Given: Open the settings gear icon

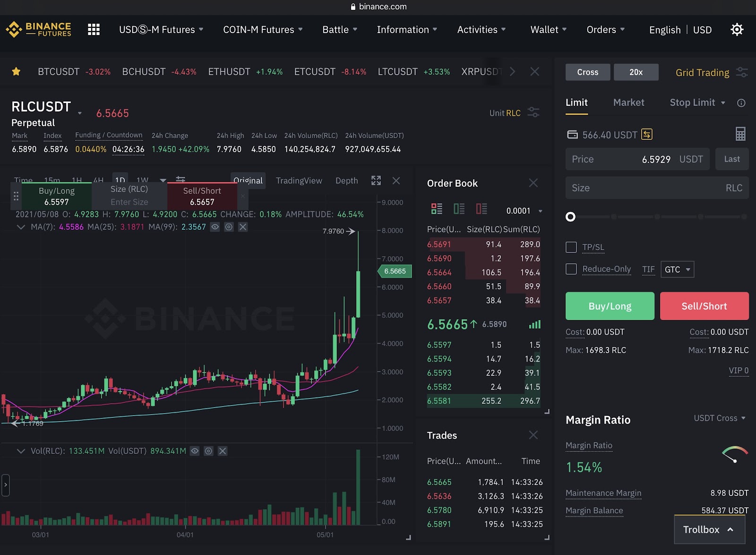Looking at the screenshot, I should [737, 29].
